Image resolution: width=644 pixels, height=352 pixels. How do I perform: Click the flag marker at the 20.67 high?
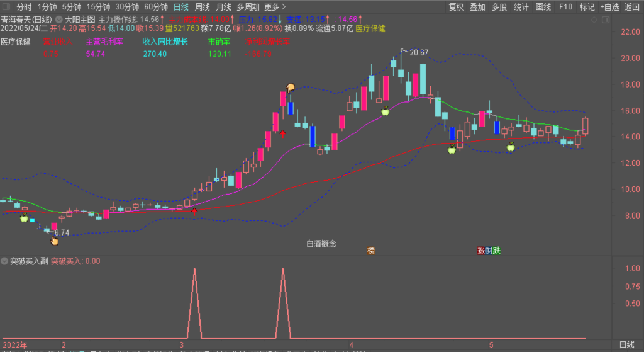[x=403, y=50]
